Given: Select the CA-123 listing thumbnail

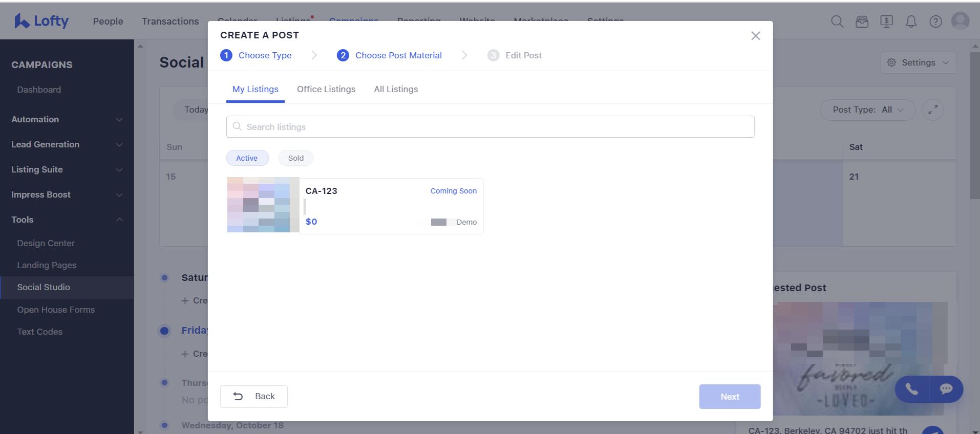Looking at the screenshot, I should point(263,205).
